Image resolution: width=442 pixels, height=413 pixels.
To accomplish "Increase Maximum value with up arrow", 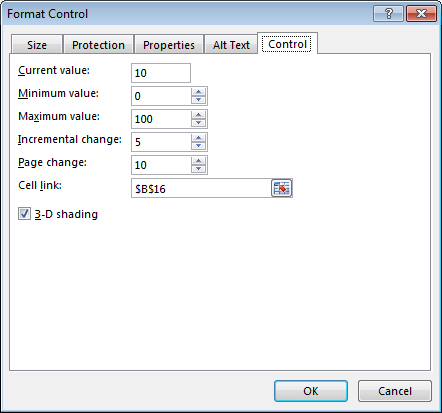I will click(x=198, y=115).
